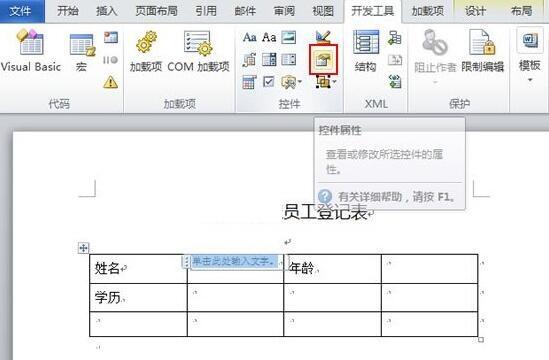Switch to the 视图 tab
Viewport: 549px width, 360px height.
point(323,11)
